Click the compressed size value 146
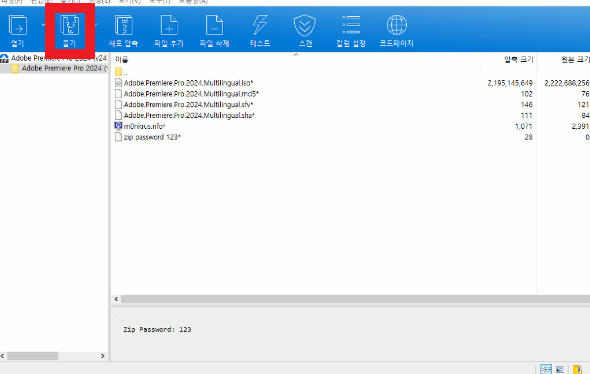The height and width of the screenshot is (374, 590). click(x=527, y=105)
